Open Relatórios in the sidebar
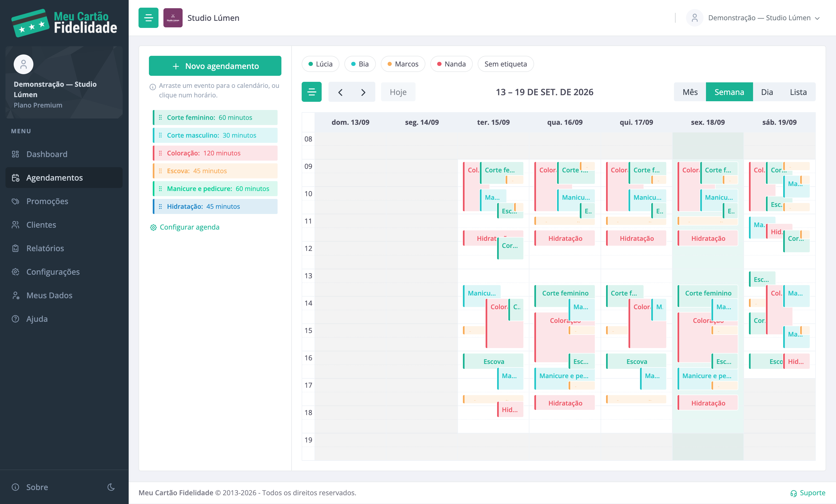This screenshot has height=504, width=836. point(45,248)
